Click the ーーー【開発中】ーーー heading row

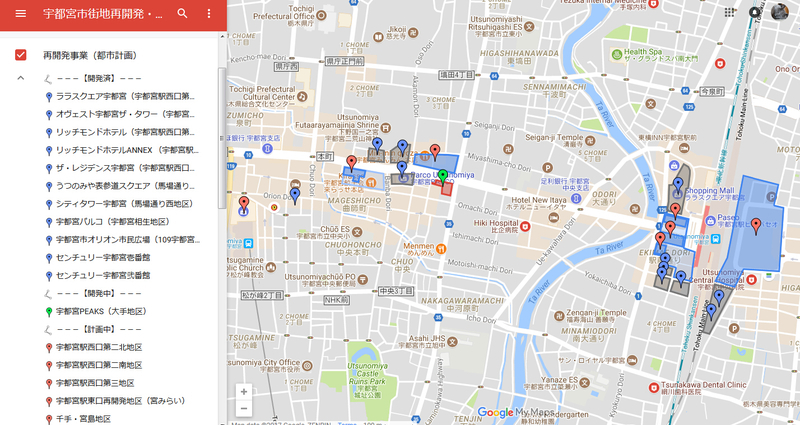[98, 293]
